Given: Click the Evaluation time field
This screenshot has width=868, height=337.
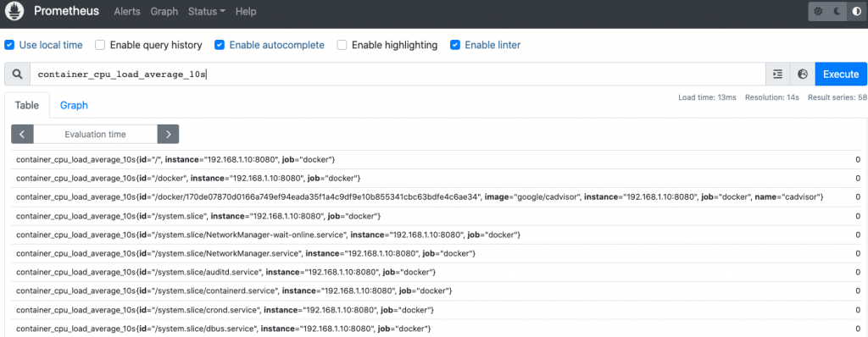Looking at the screenshot, I should coord(95,134).
